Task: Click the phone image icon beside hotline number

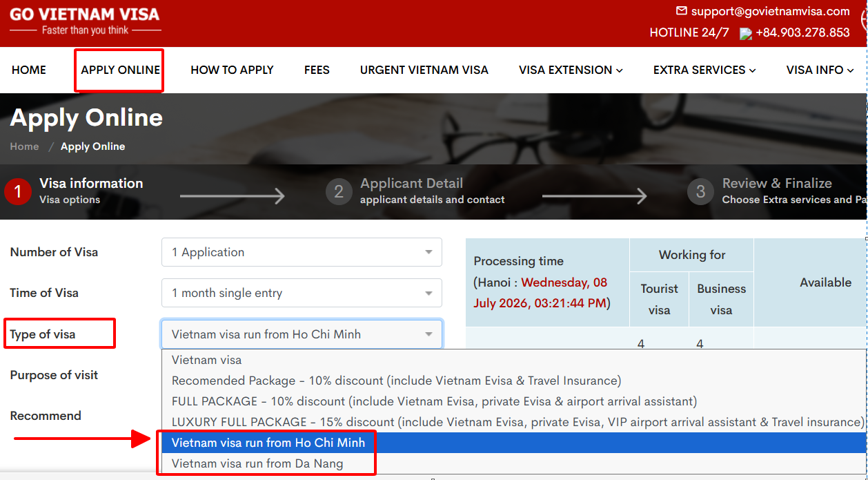Action: pos(745,33)
